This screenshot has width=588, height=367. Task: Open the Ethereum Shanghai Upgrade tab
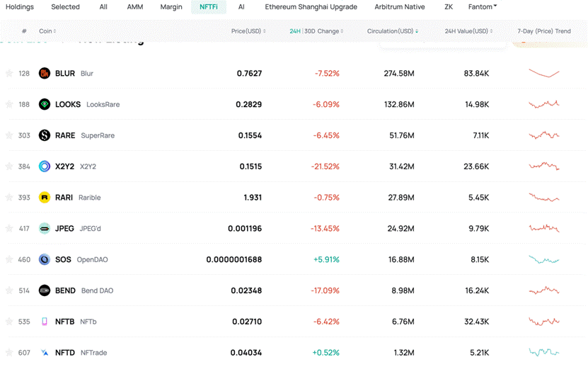click(311, 7)
